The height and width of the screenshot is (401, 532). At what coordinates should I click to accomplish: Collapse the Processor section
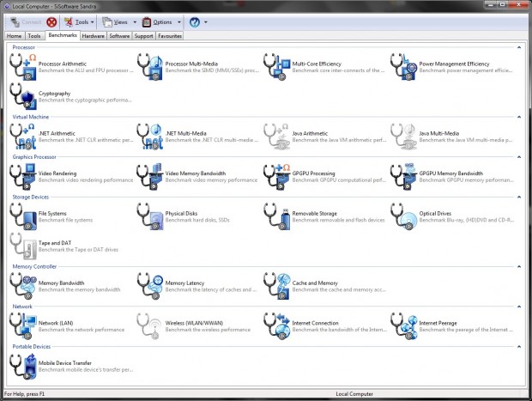[519, 47]
